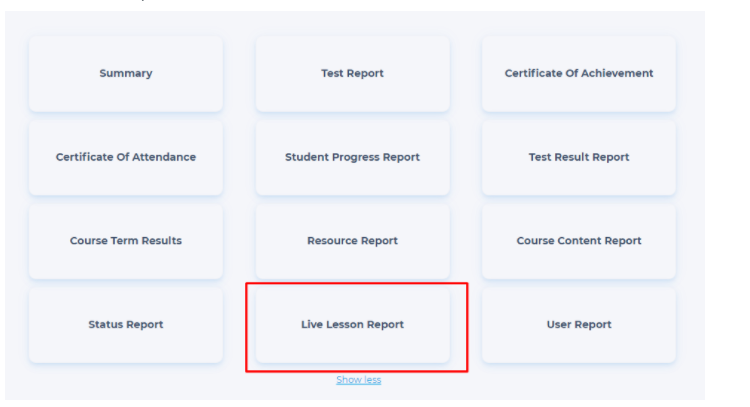Collapse the report list with Show less
The height and width of the screenshot is (407, 750).
[x=358, y=380]
